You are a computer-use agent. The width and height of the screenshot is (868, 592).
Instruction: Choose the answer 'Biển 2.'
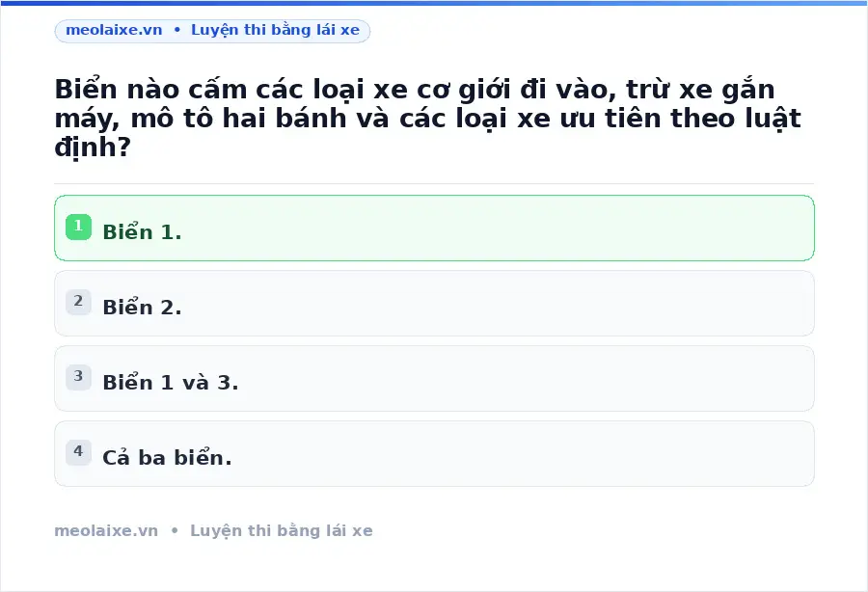[x=143, y=307]
